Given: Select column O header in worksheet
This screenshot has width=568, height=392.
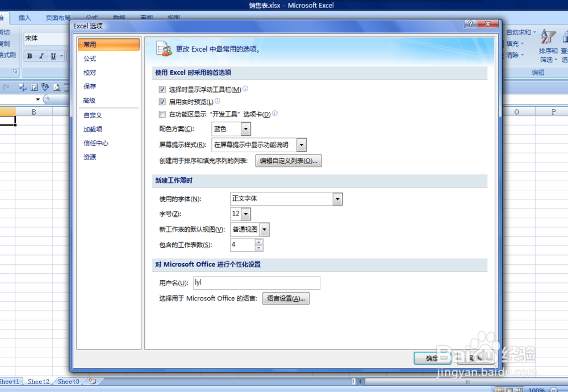Looking at the screenshot, I should (516, 112).
